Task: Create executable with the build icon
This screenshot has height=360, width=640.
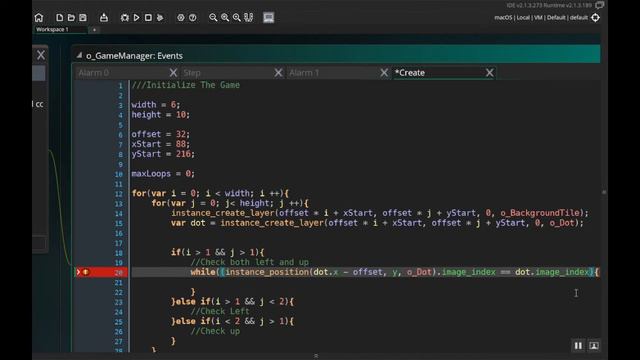Action: [104, 18]
